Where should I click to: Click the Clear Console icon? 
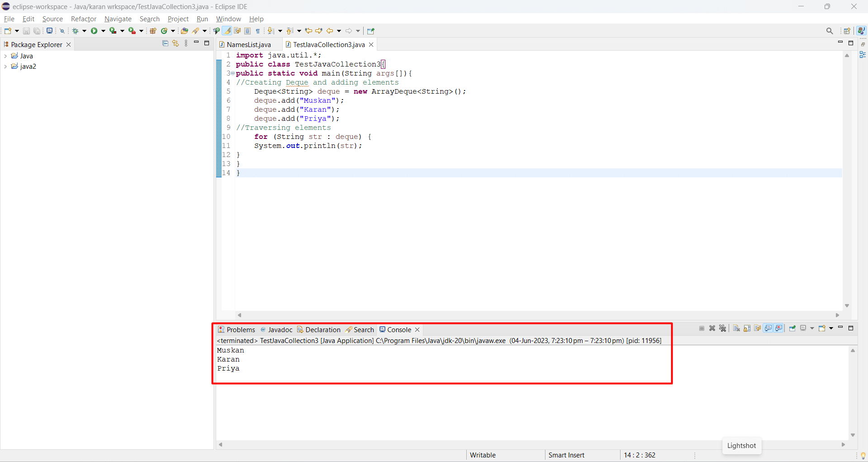point(736,328)
